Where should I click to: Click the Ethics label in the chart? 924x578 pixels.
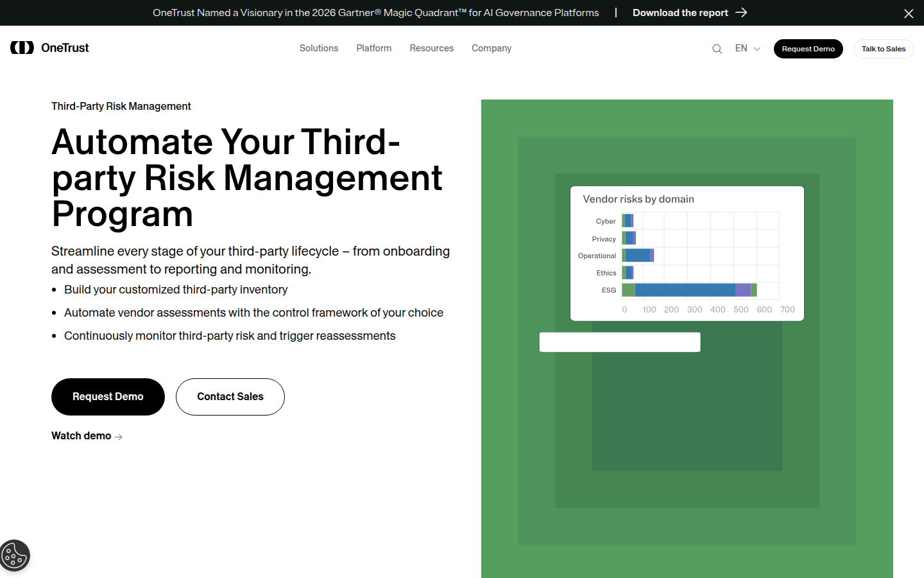606,273
